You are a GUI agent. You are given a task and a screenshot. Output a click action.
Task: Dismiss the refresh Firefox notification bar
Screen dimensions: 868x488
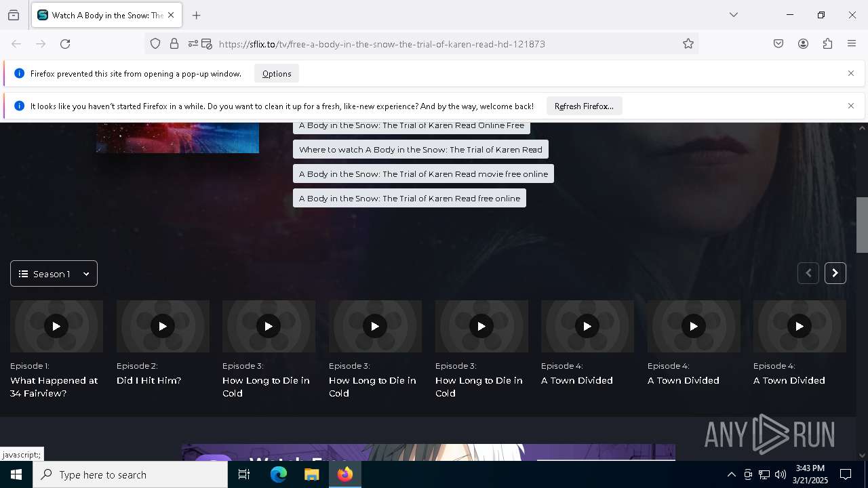point(851,106)
